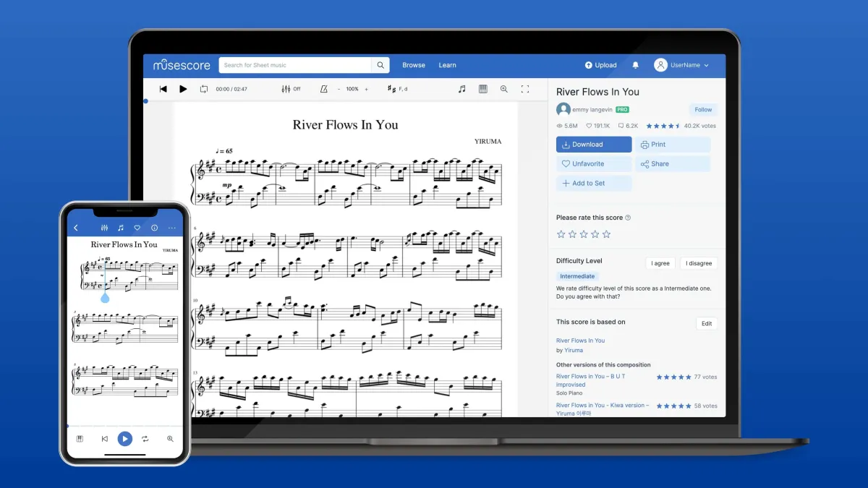The image size is (868, 488).
Task: Increase tempo with the plus button
Action: tap(366, 89)
